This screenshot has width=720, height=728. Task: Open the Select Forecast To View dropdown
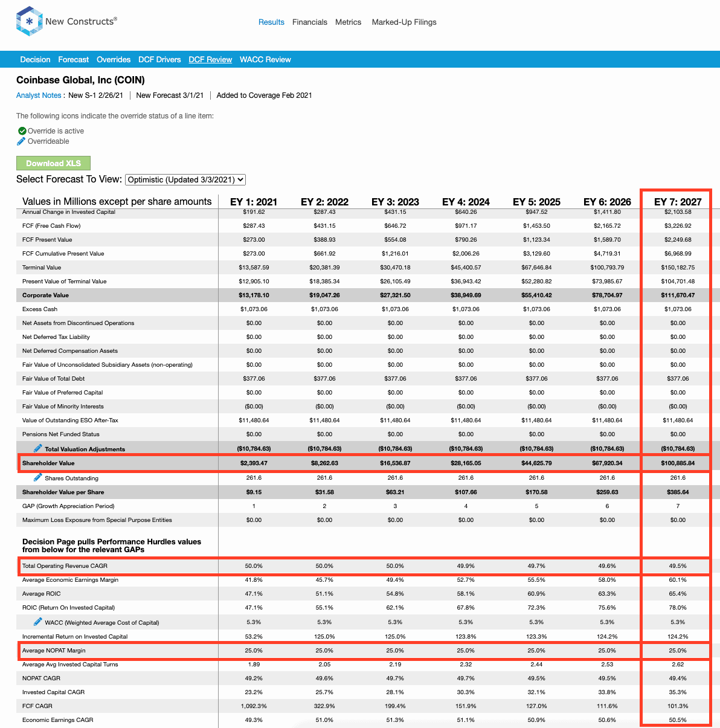[185, 179]
